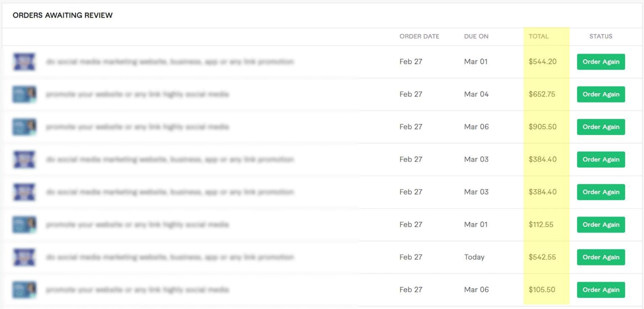This screenshot has width=644, height=309.
Task: Click Order Again on the $105.50 order
Action: [600, 290]
